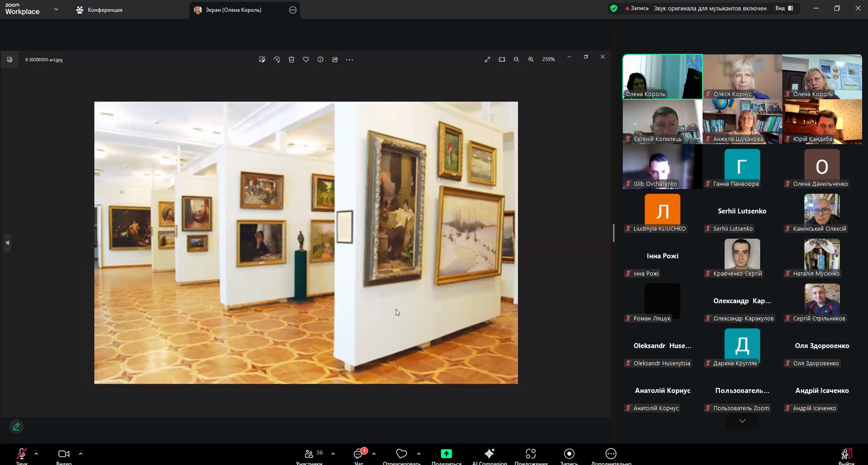868x465 pixels.
Task: Select Олеся Корнус video thumbnail
Action: click(742, 77)
